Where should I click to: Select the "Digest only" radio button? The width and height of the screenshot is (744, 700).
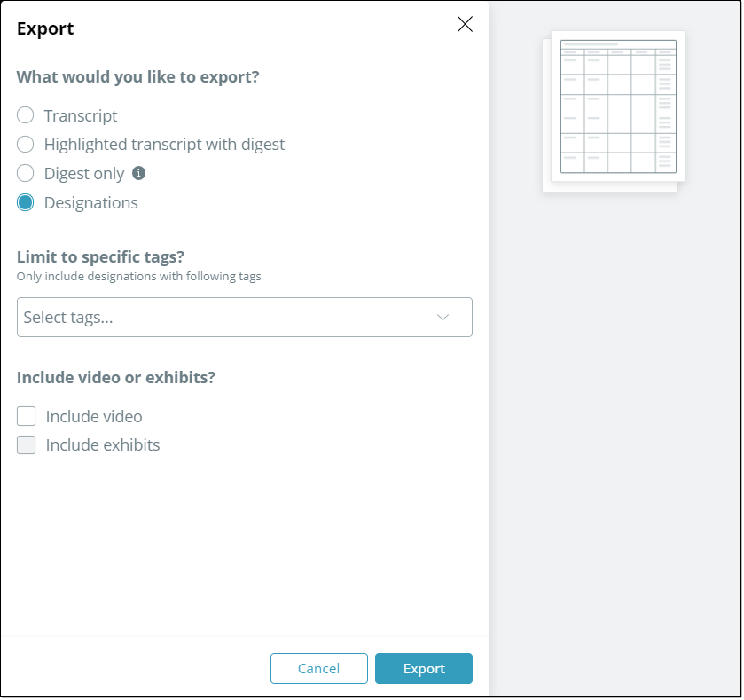(25, 173)
